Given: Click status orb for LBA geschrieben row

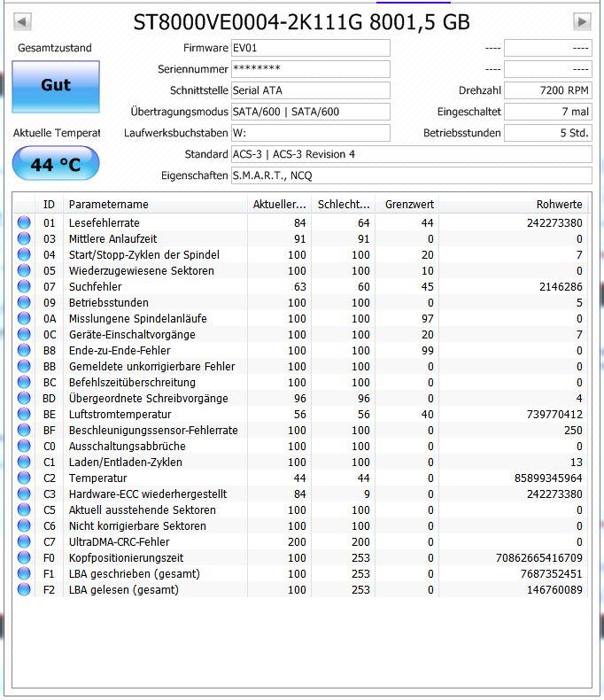Looking at the screenshot, I should pos(24,573).
